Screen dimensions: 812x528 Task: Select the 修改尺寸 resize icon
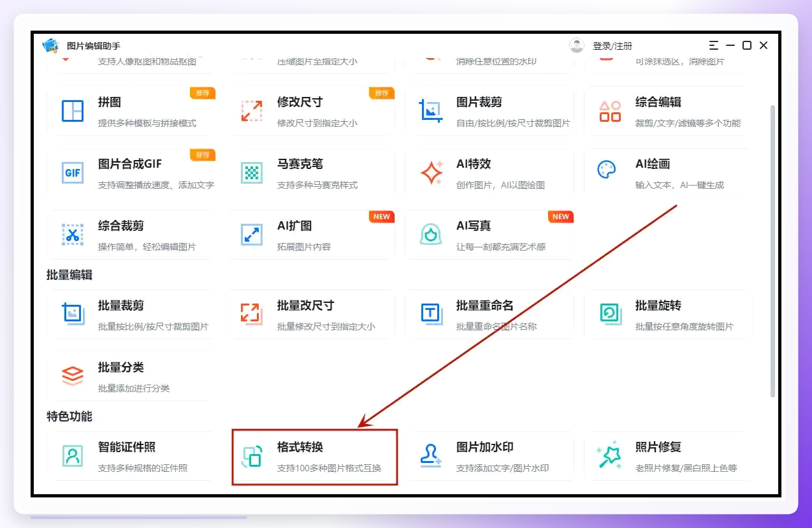pyautogui.click(x=252, y=110)
